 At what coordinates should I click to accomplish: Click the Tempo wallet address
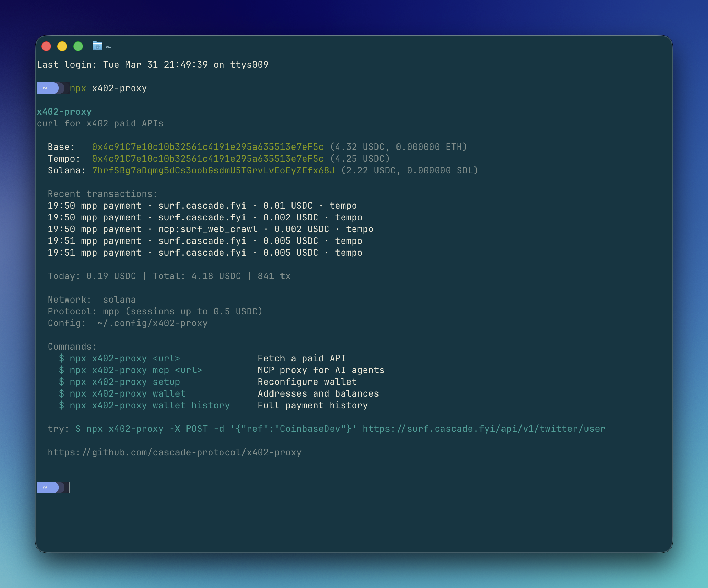(208, 159)
